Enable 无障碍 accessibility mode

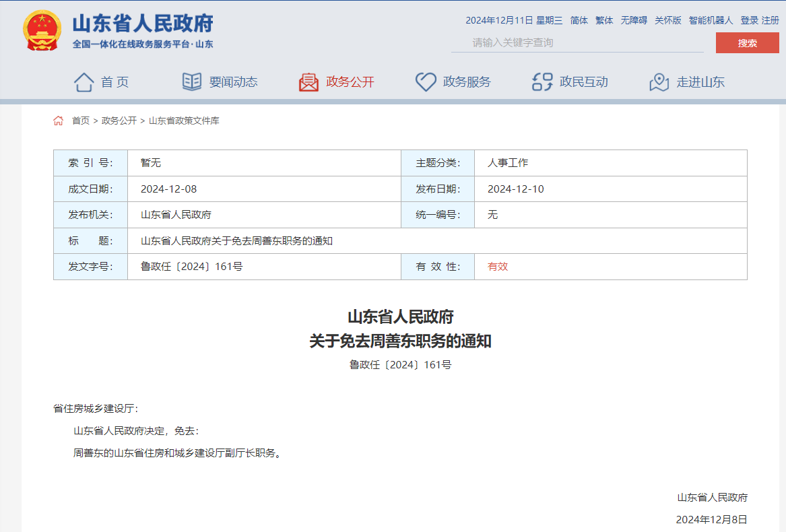(x=634, y=20)
